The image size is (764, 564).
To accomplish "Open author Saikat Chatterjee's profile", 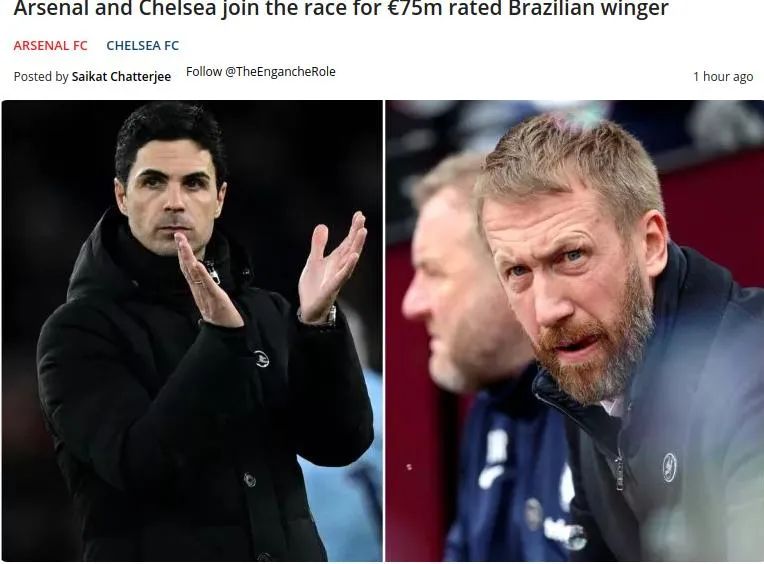I will point(121,76).
